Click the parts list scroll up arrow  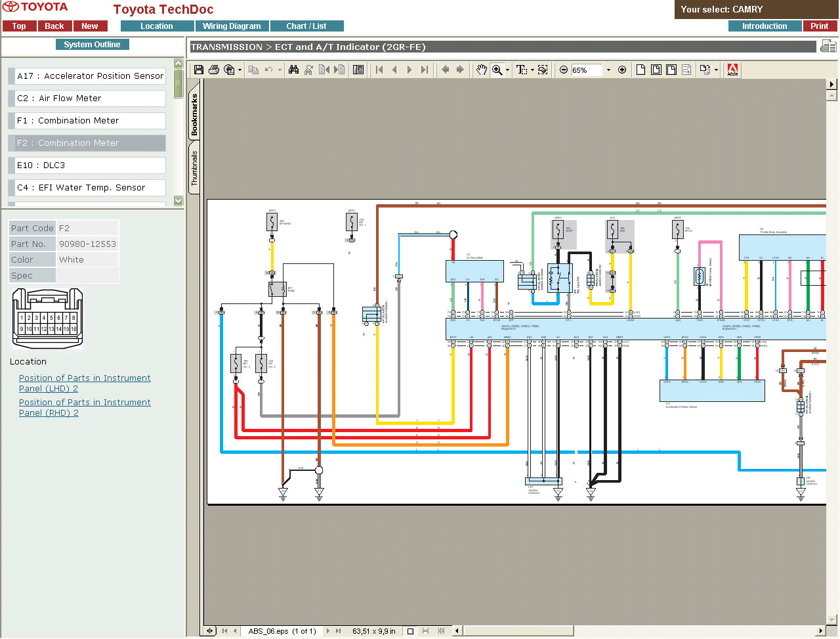pyautogui.click(x=178, y=63)
